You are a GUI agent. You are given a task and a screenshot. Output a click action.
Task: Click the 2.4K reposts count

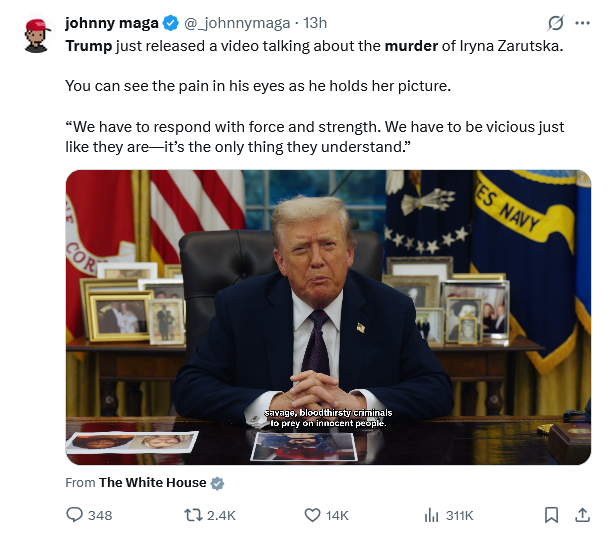pos(221,515)
